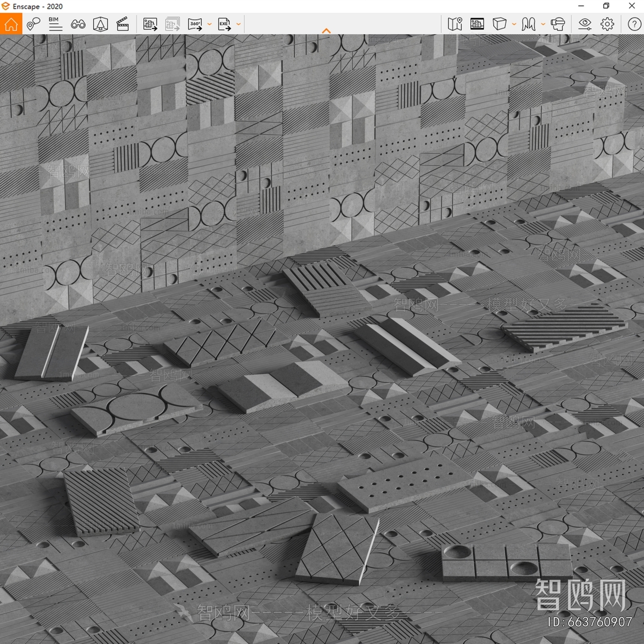Open the Video Editor clapperboard
Screen dimensions: 644x644
(122, 24)
